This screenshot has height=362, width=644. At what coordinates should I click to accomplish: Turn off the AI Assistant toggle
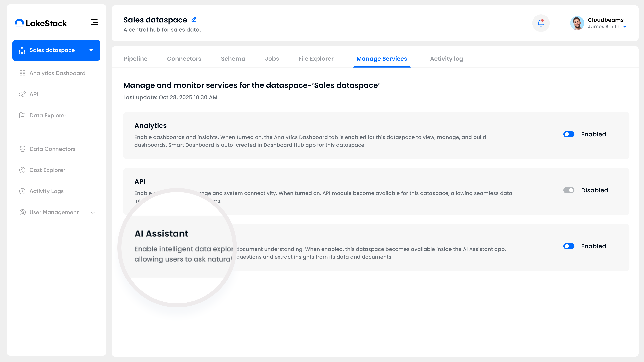569,246
